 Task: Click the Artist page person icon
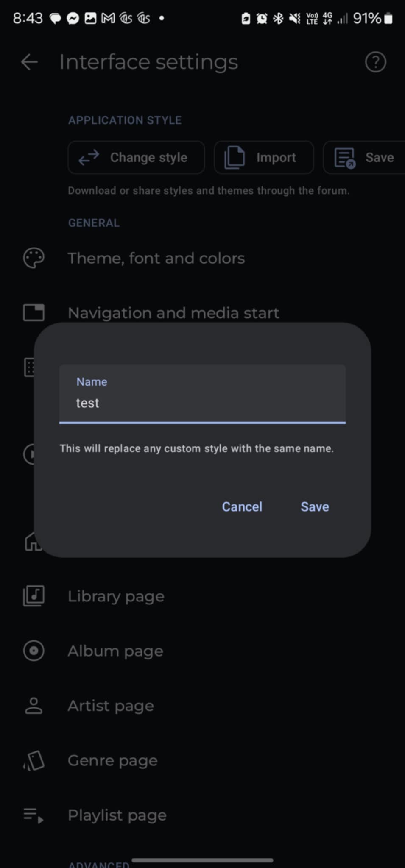click(34, 706)
